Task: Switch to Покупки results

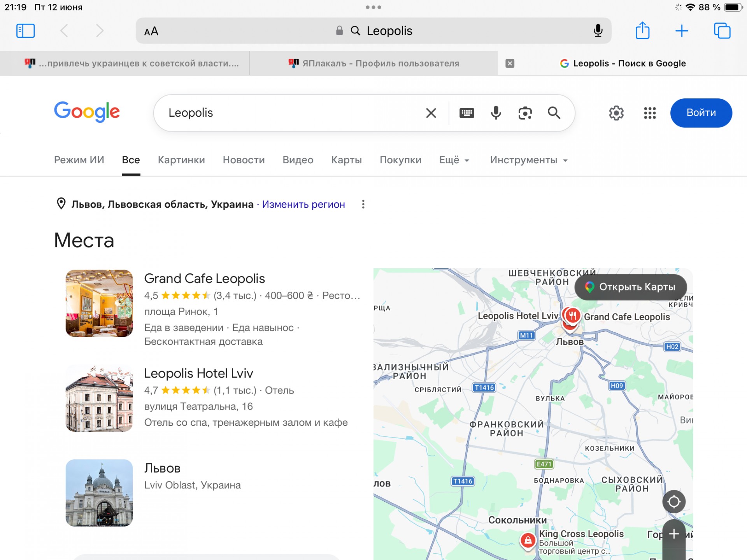Action: 400,160
